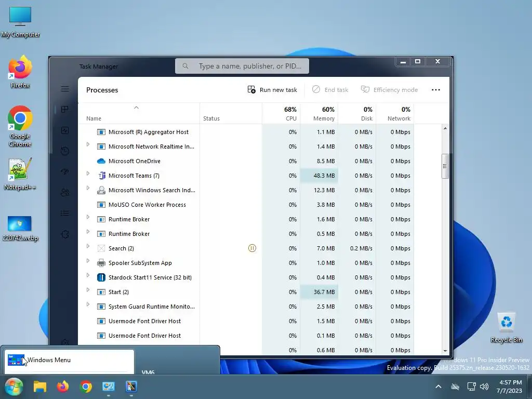The width and height of the screenshot is (532, 399).
Task: Click the volume icon in system tray
Action: [x=485, y=387]
